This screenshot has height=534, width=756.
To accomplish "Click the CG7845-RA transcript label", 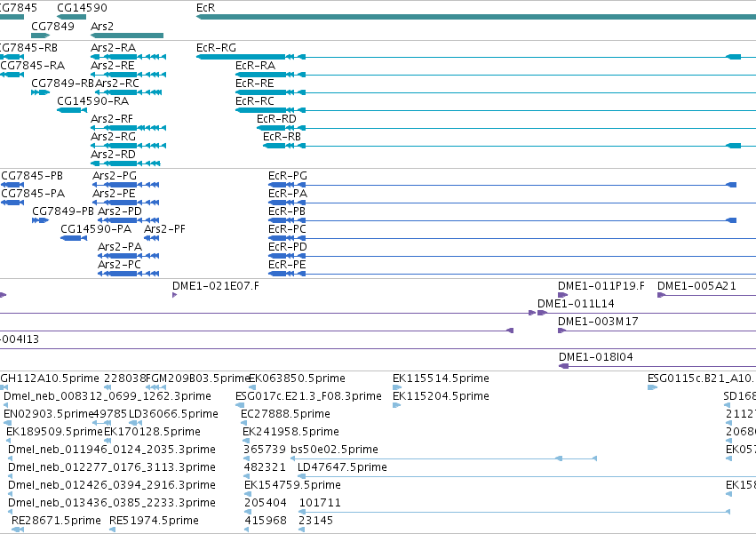I will pyautogui.click(x=32, y=66).
